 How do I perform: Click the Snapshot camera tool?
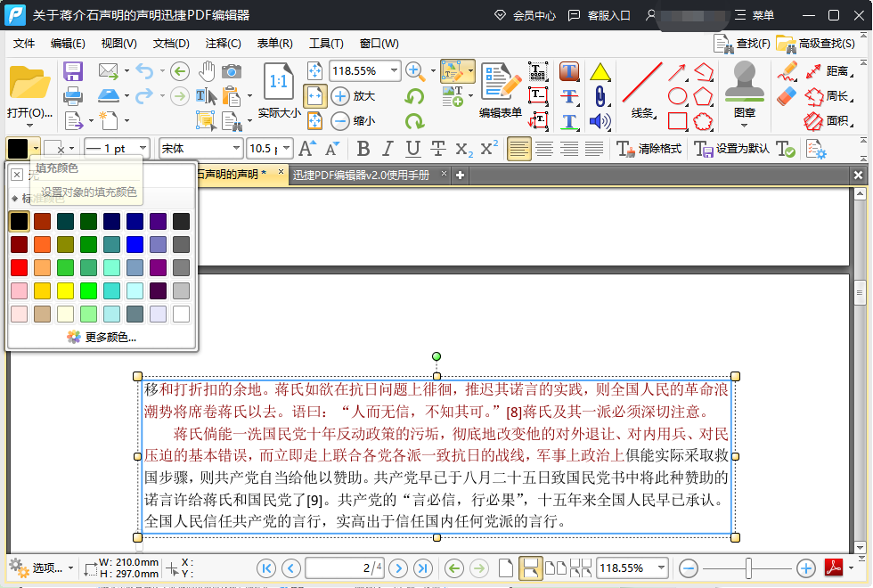pyautogui.click(x=232, y=71)
